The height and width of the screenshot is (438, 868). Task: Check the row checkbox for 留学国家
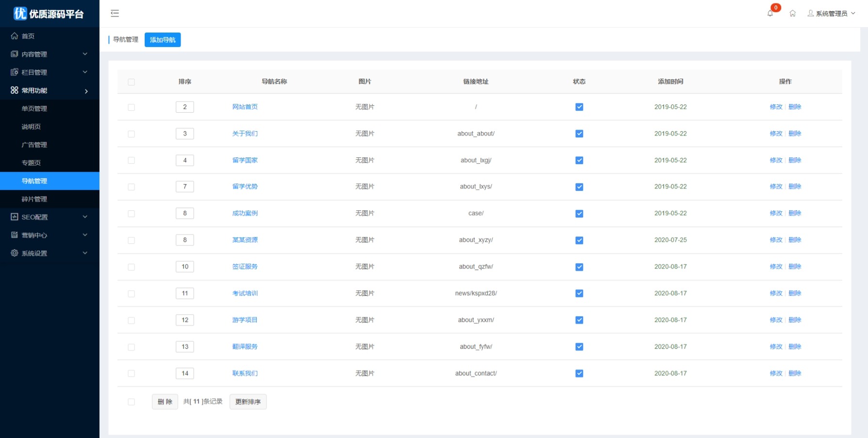131,160
